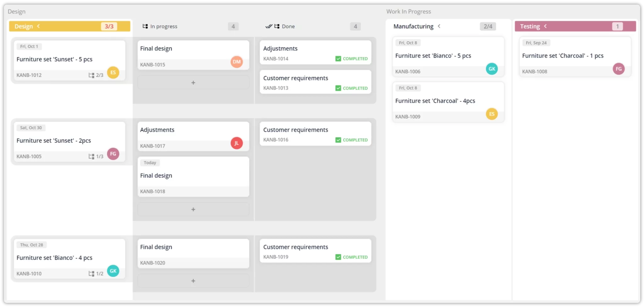
Task: Open Customer requirements card KANB-1013
Action: [x=315, y=82]
